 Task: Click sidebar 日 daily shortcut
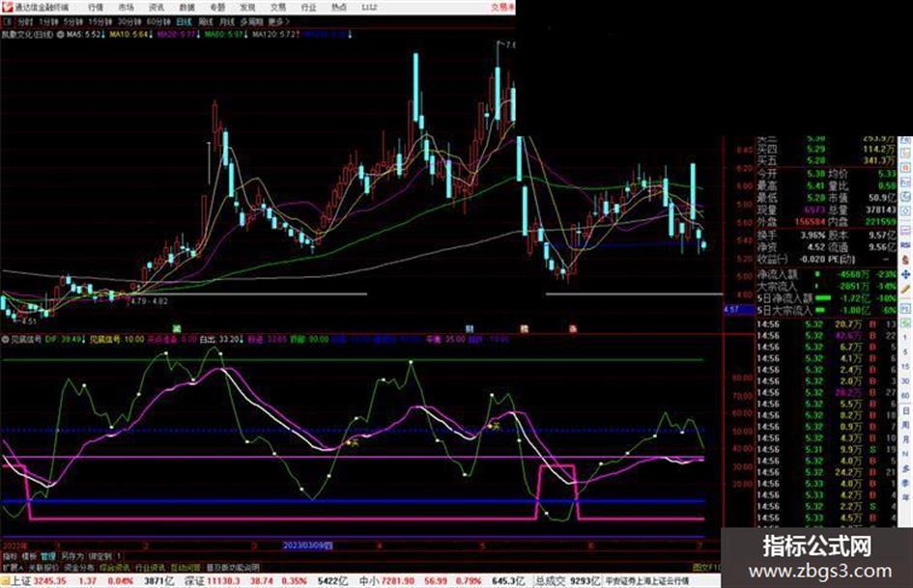(x=905, y=411)
